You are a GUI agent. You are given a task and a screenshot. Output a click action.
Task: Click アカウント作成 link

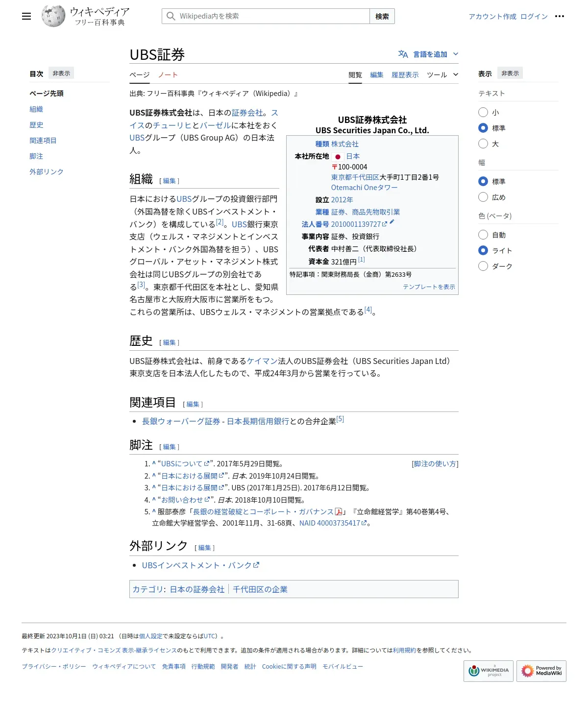492,16
